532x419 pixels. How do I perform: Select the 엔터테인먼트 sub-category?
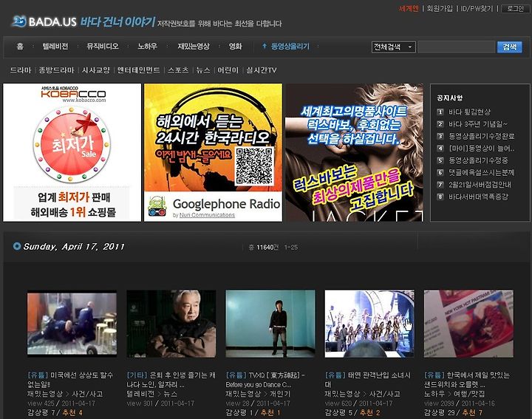pos(138,70)
